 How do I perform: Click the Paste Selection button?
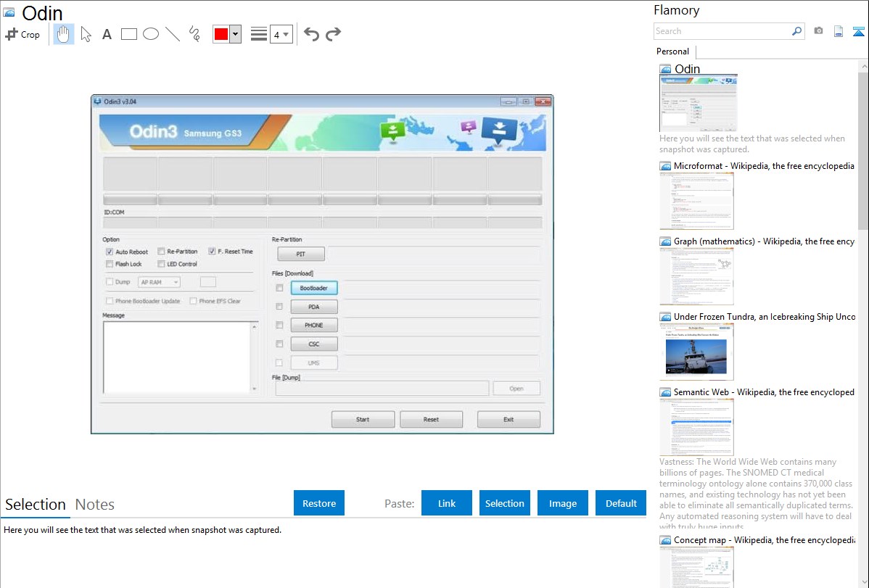pyautogui.click(x=504, y=503)
